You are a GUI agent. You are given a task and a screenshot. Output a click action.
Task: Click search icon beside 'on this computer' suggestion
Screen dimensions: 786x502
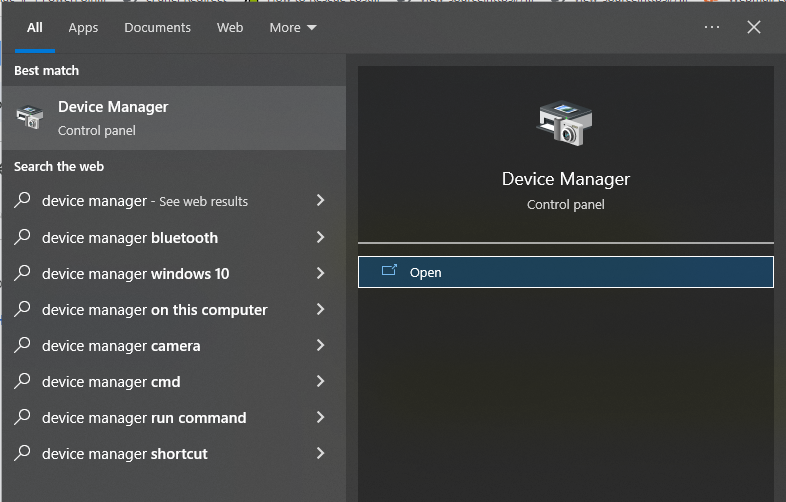(22, 308)
